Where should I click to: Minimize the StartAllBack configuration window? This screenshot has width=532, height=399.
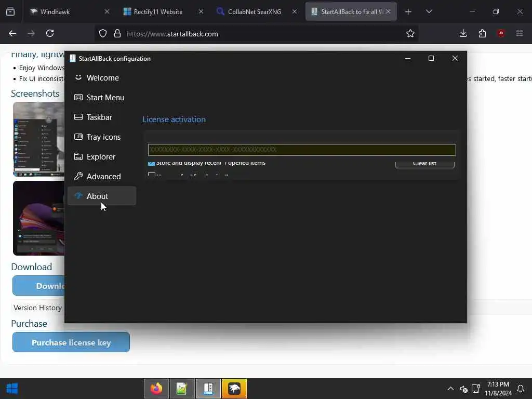408,58
